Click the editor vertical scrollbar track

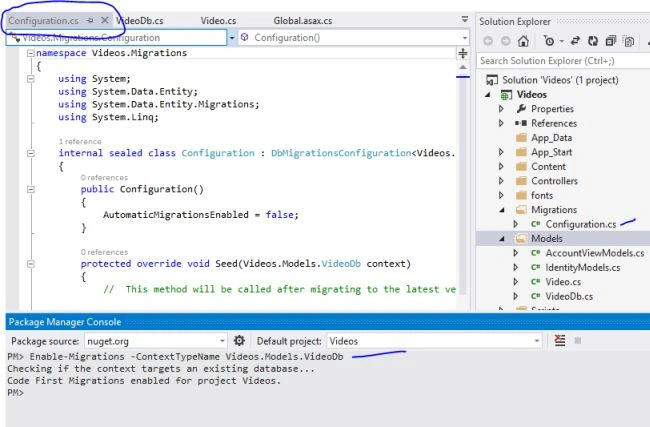click(x=463, y=187)
